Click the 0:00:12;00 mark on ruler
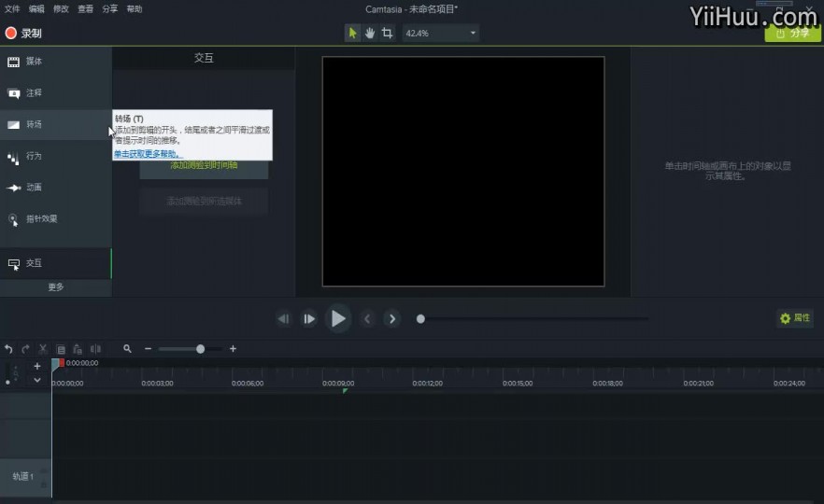The width and height of the screenshot is (824, 504). tap(427, 384)
